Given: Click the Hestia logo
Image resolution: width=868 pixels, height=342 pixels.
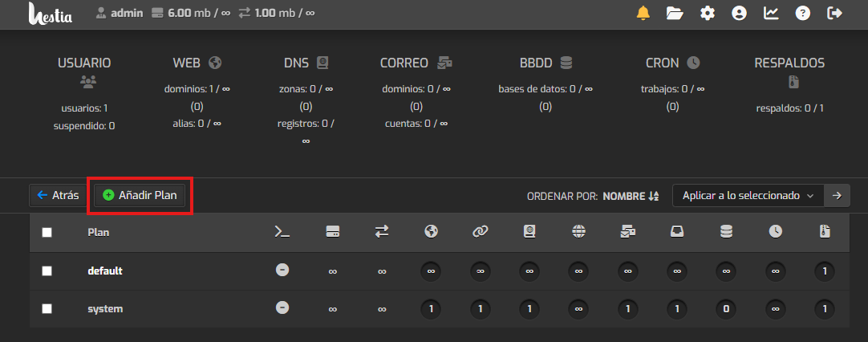Looking at the screenshot, I should pos(53,14).
